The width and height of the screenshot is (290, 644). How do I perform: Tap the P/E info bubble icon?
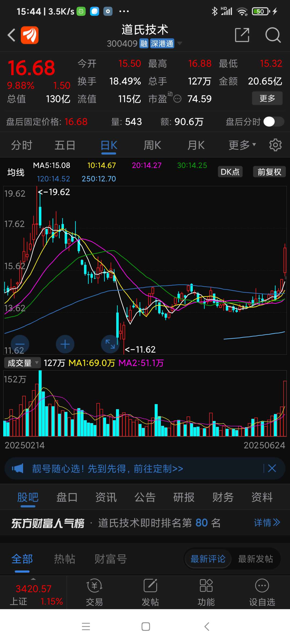coord(177,99)
